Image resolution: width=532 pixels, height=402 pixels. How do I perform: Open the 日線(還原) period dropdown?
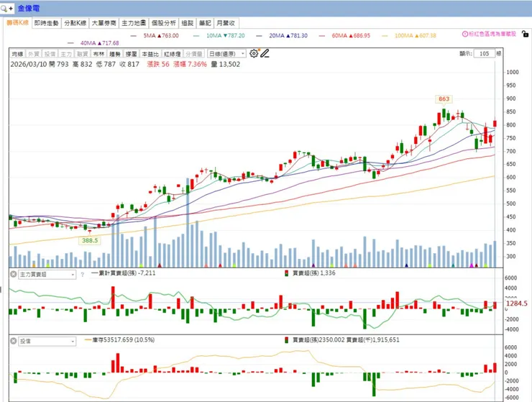pyautogui.click(x=226, y=54)
